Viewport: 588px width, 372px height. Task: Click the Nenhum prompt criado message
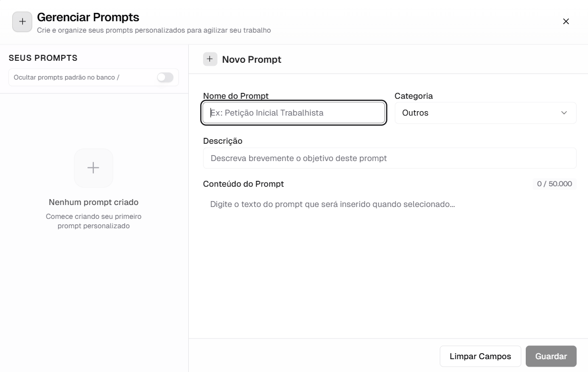(x=93, y=202)
